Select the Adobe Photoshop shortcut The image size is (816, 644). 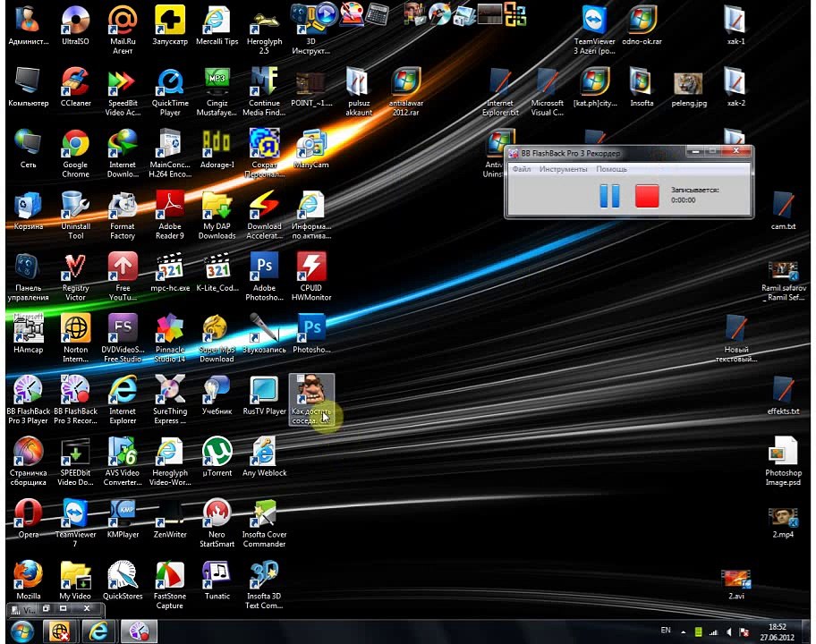[264, 276]
